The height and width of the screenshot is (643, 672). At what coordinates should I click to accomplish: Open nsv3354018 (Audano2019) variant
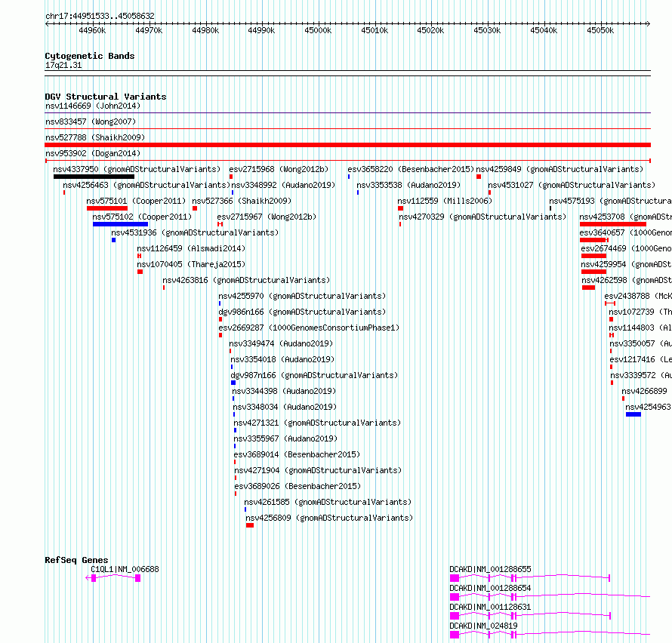pyautogui.click(x=282, y=359)
